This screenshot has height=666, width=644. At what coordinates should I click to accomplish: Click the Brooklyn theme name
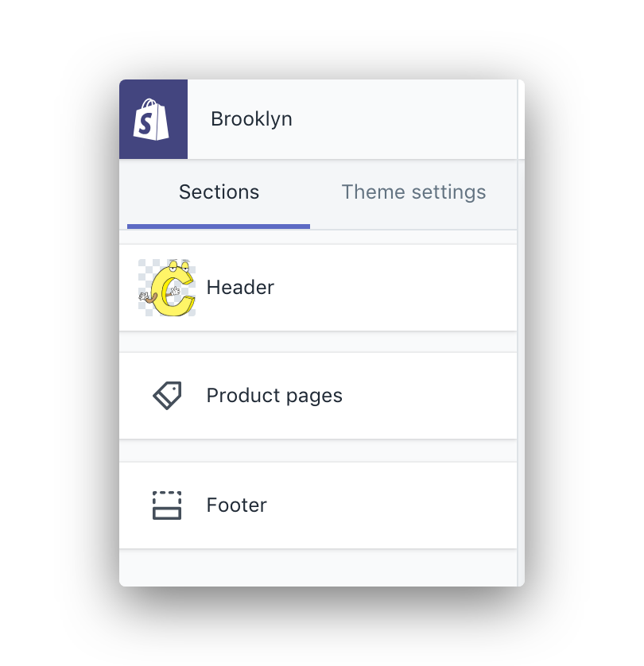pos(251,120)
